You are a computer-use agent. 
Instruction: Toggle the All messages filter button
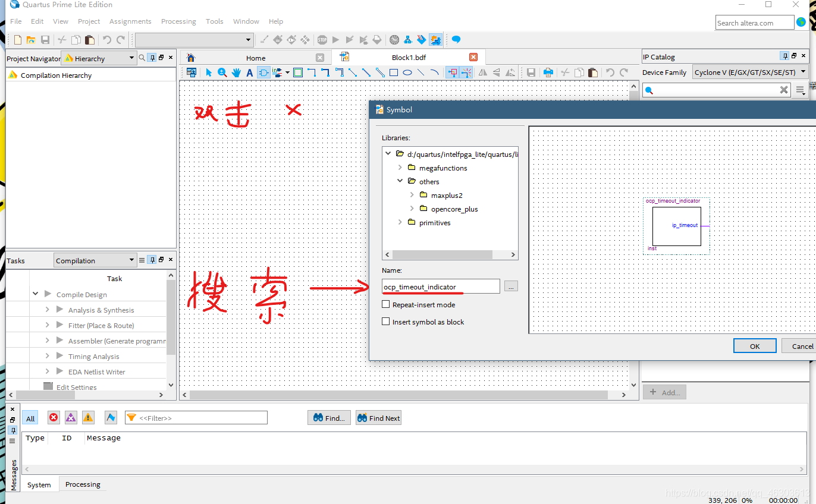[30, 418]
